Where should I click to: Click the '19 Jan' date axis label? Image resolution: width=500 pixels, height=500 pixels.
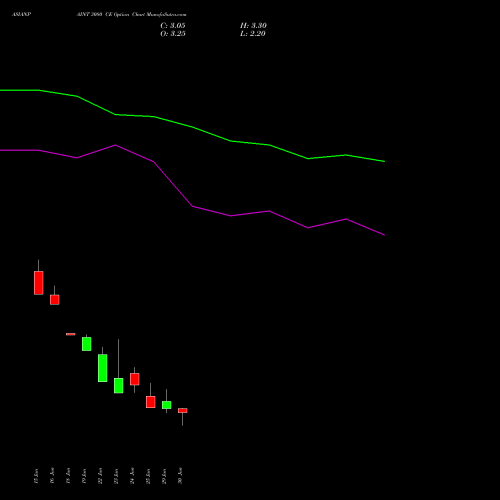coord(84,476)
